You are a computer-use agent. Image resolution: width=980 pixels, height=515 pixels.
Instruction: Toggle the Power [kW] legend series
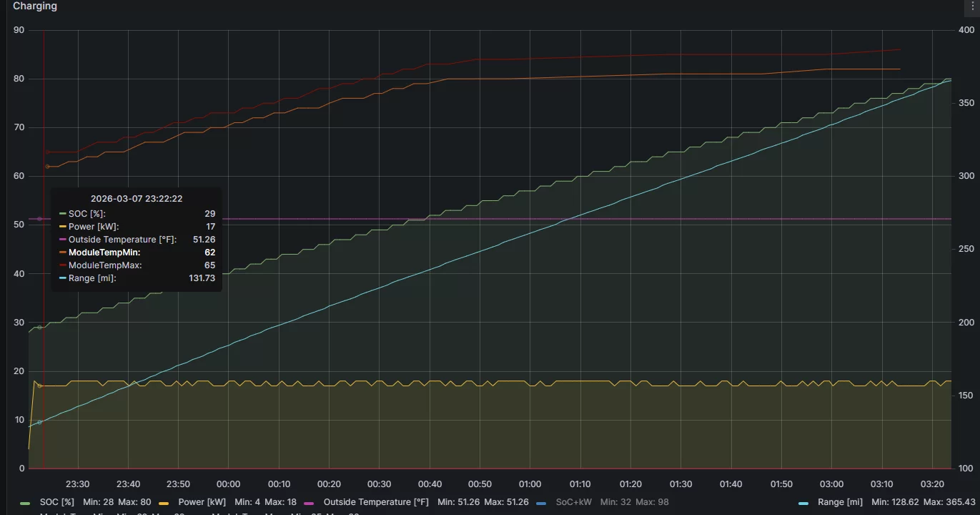(x=202, y=502)
